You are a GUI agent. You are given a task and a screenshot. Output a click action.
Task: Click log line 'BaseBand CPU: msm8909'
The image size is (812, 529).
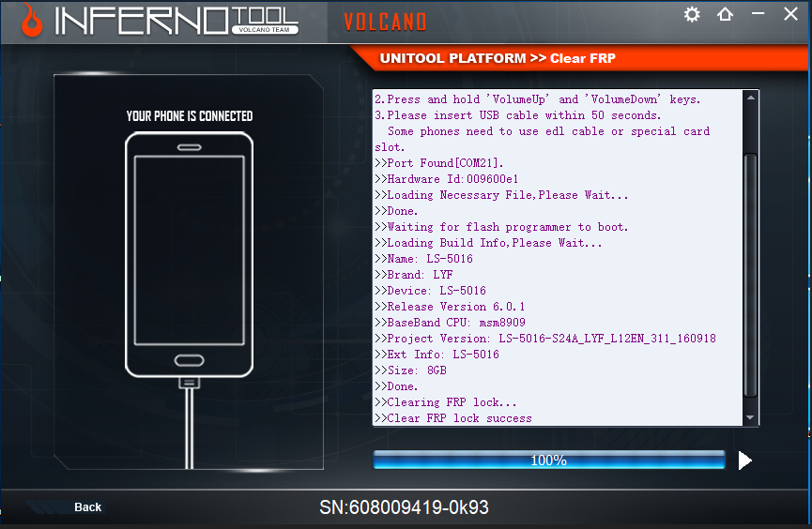[x=450, y=323]
